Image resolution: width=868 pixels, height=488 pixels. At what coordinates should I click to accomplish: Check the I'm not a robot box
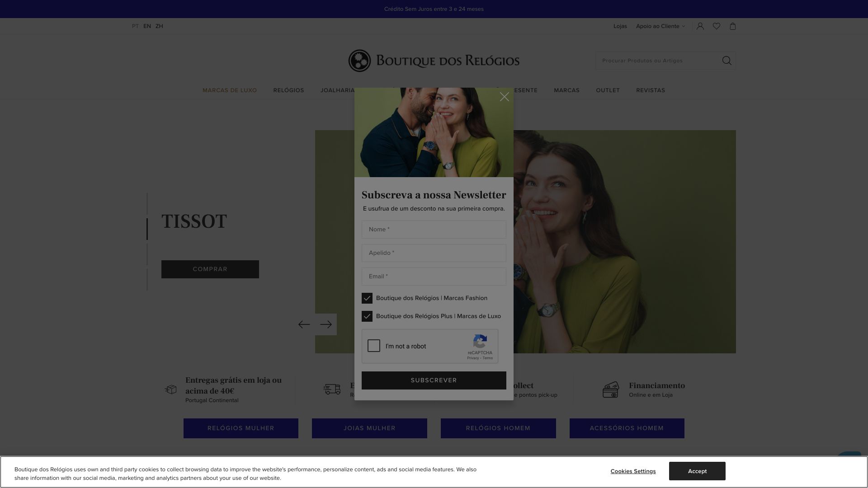374,346
